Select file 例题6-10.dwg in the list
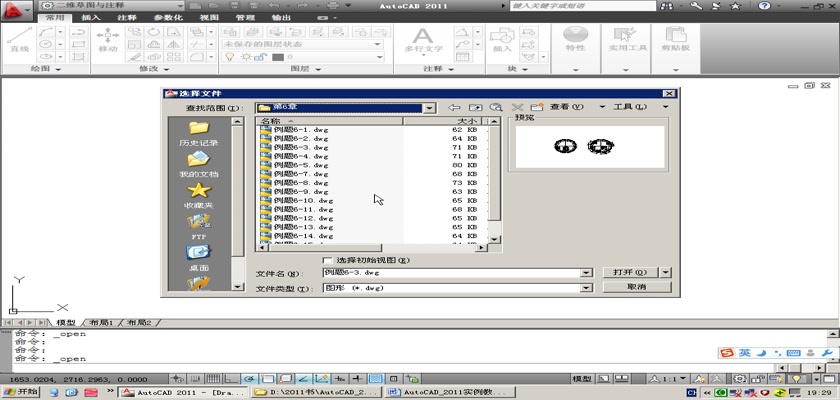Screen dimensions: 840x400 (x=303, y=200)
